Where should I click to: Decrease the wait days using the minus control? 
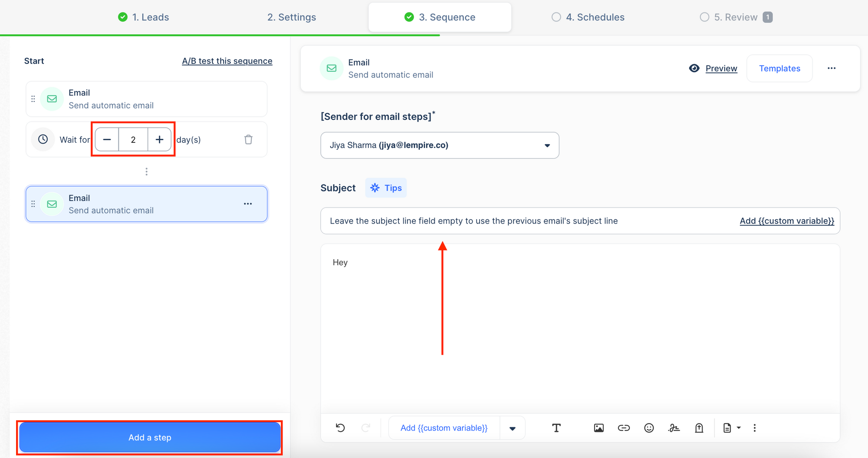pos(106,139)
